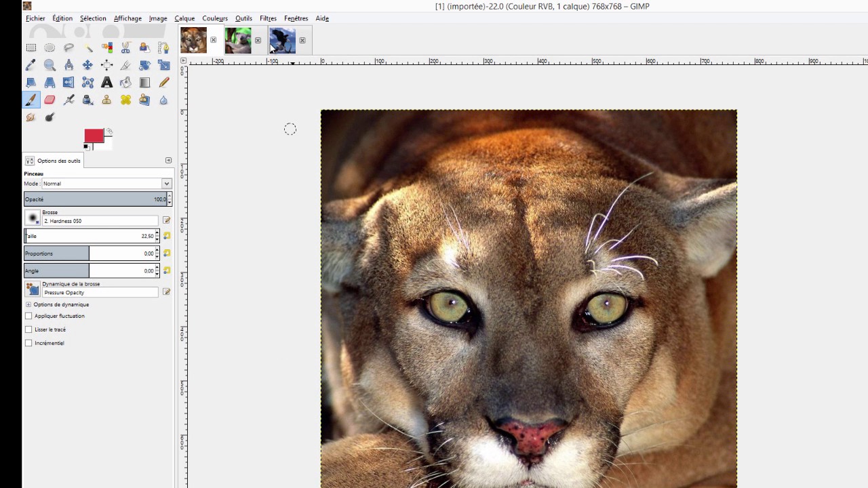The height and width of the screenshot is (488, 868).
Task: Select the Rectangle Select tool
Action: (31, 47)
